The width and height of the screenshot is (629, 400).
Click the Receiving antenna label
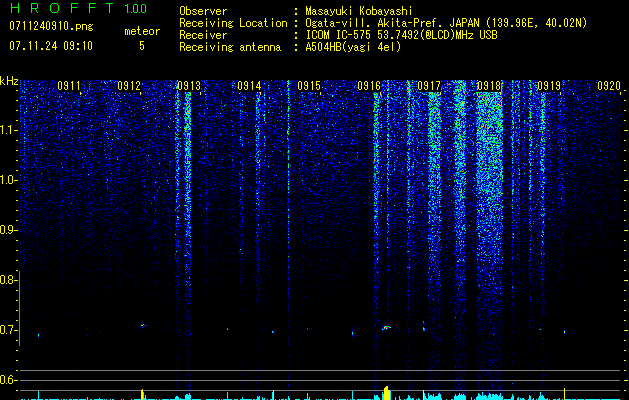click(x=230, y=47)
